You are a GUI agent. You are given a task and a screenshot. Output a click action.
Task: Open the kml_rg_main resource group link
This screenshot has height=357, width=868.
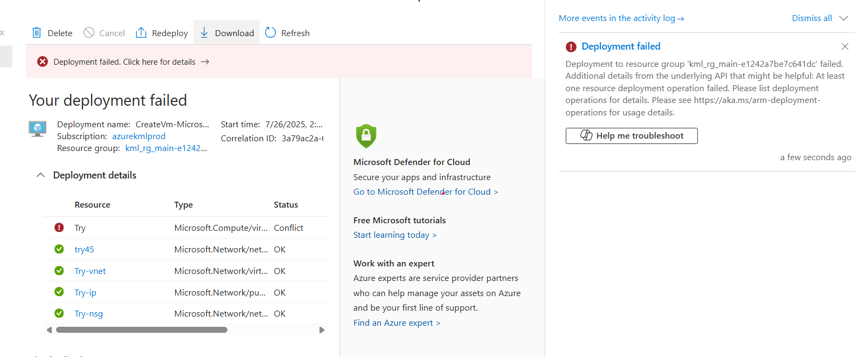click(x=166, y=148)
